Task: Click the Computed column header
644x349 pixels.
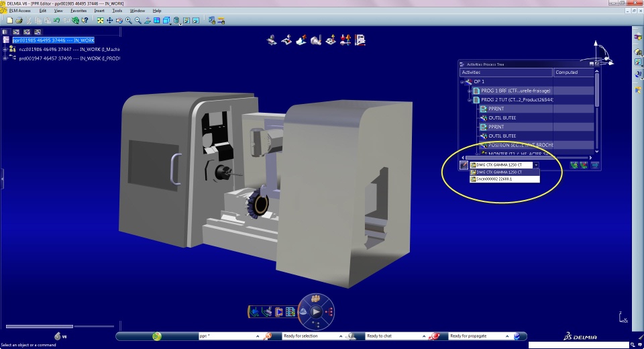Action: click(x=574, y=72)
